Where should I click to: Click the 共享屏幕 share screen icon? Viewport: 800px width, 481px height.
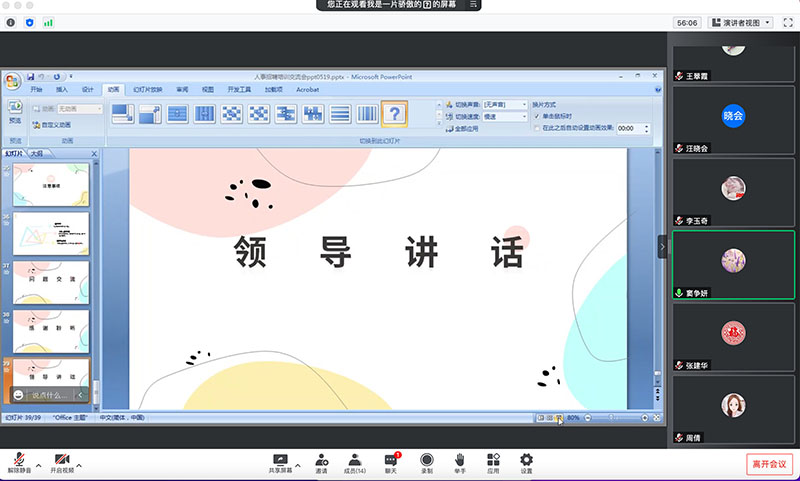pos(280,459)
